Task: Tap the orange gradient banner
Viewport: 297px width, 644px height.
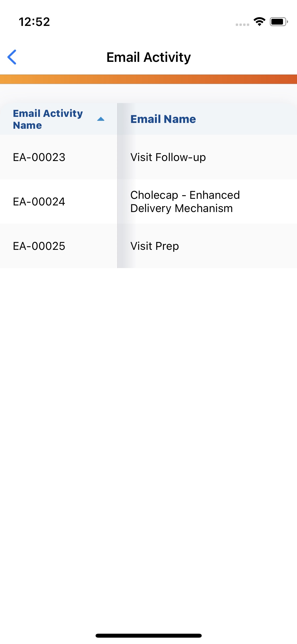Action: coord(148,79)
